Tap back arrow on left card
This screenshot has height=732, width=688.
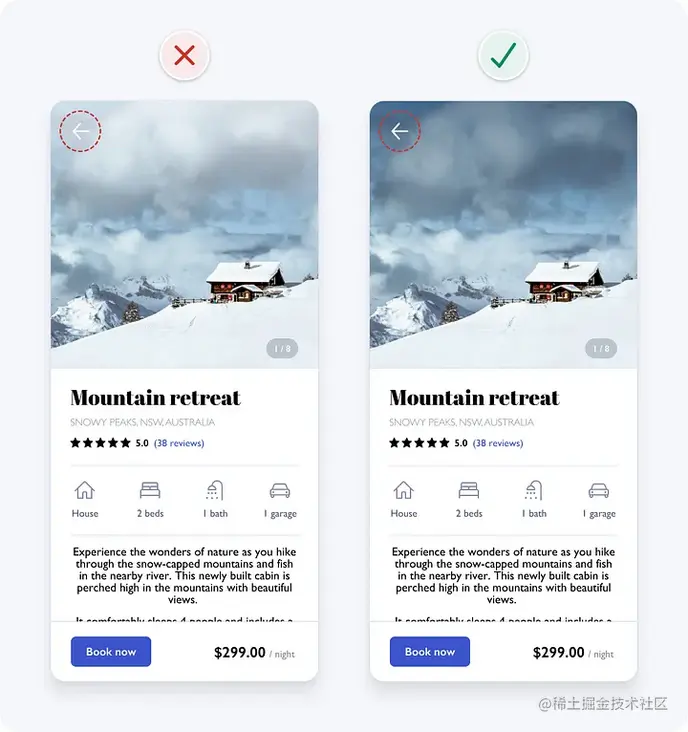point(80,131)
